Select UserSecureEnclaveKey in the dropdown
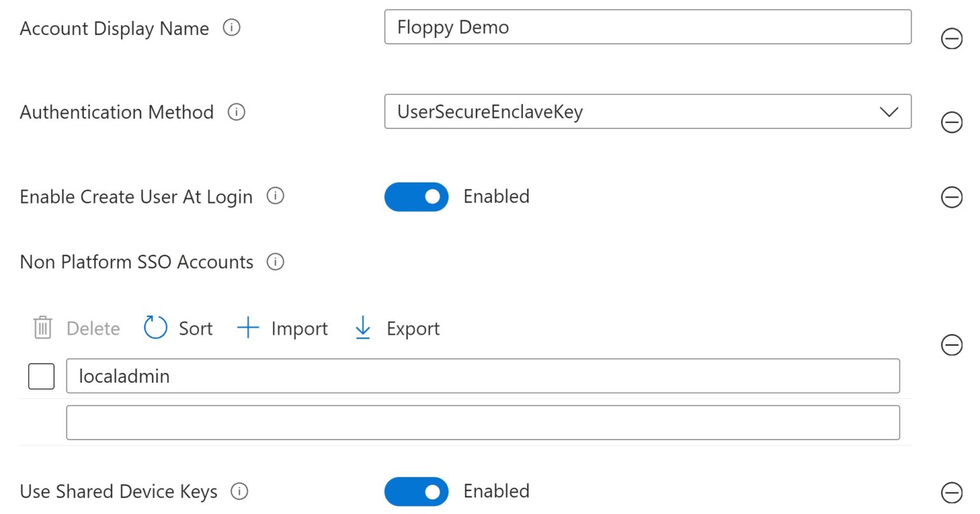 [648, 112]
